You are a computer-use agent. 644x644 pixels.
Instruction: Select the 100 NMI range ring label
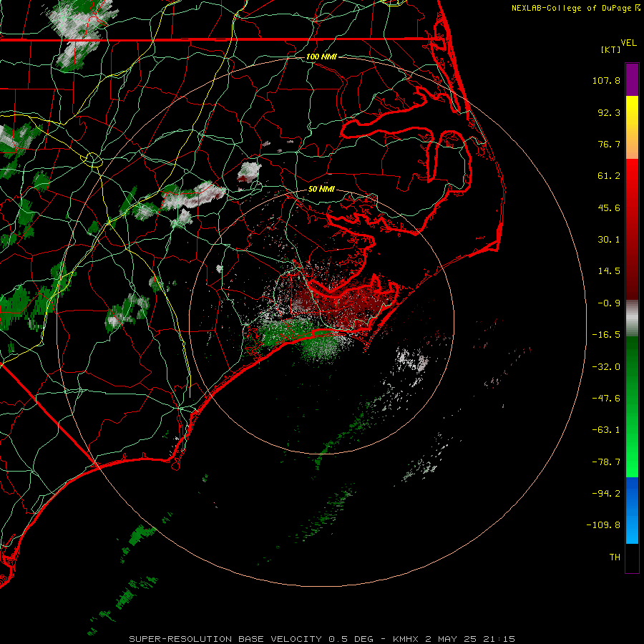pos(321,57)
